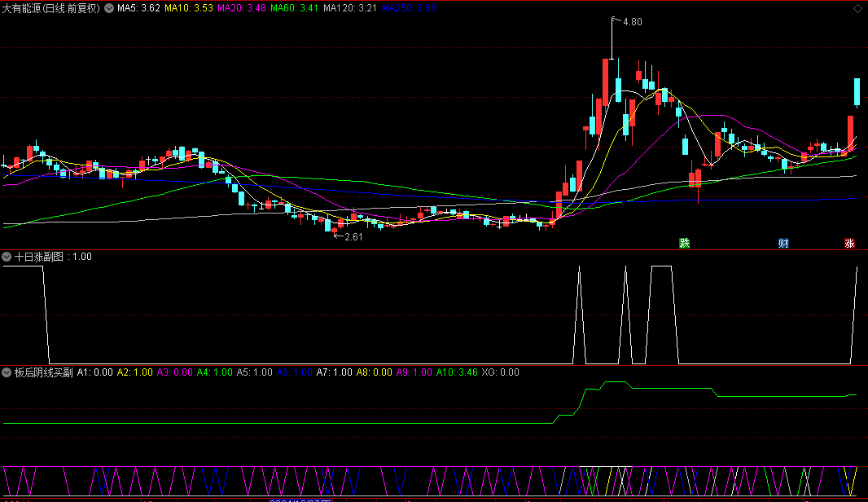Click the MA120: 3.21 label
This screenshot has width=868, height=502.
350,8
